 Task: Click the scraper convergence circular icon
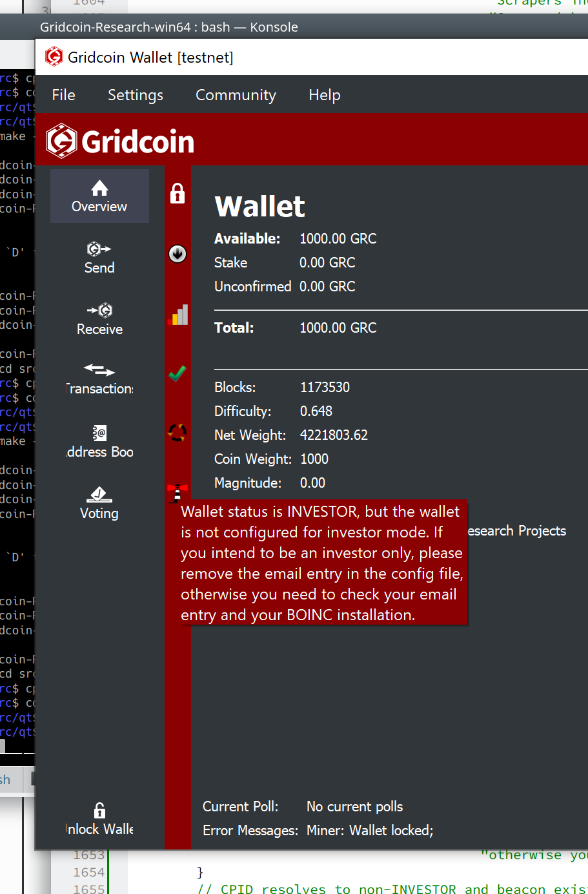(x=177, y=432)
